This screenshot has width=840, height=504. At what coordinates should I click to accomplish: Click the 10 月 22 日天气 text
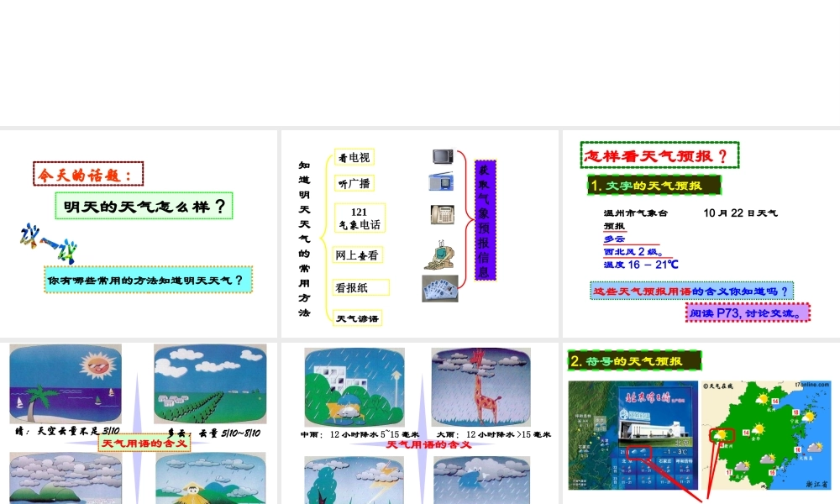pos(740,213)
